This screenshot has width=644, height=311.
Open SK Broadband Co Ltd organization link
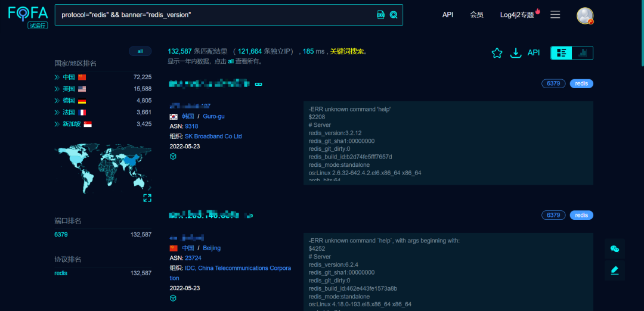click(213, 136)
